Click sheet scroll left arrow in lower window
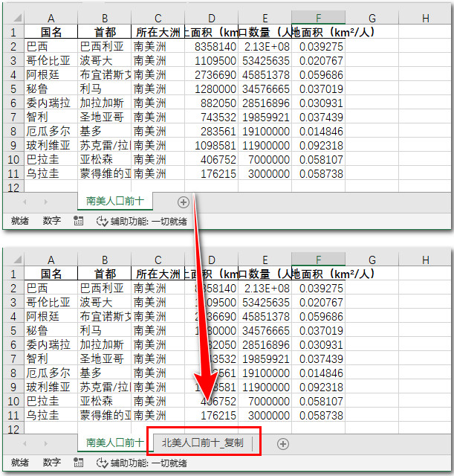Viewport: 454px width, 476px height. (25, 444)
